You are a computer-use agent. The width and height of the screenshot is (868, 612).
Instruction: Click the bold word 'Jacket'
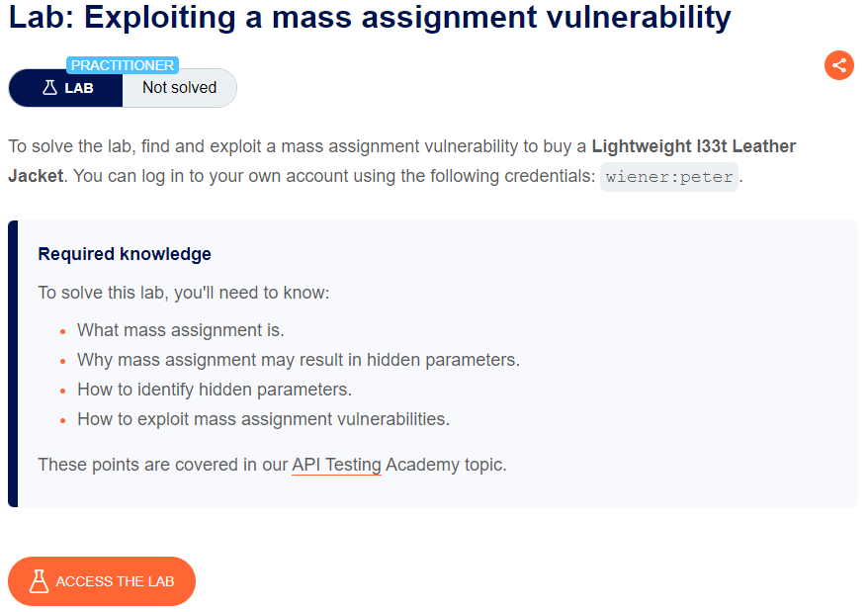36,176
